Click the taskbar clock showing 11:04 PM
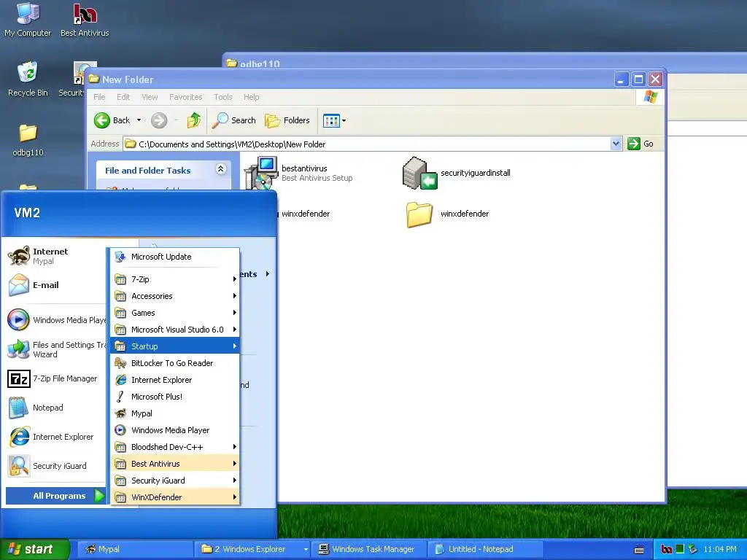The width and height of the screenshot is (747, 560). 720,549
